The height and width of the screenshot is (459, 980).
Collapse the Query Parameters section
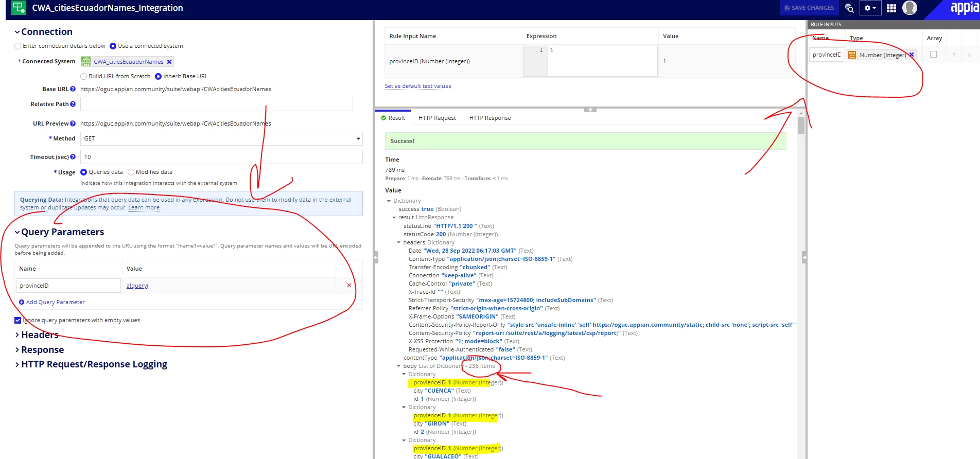tap(17, 232)
